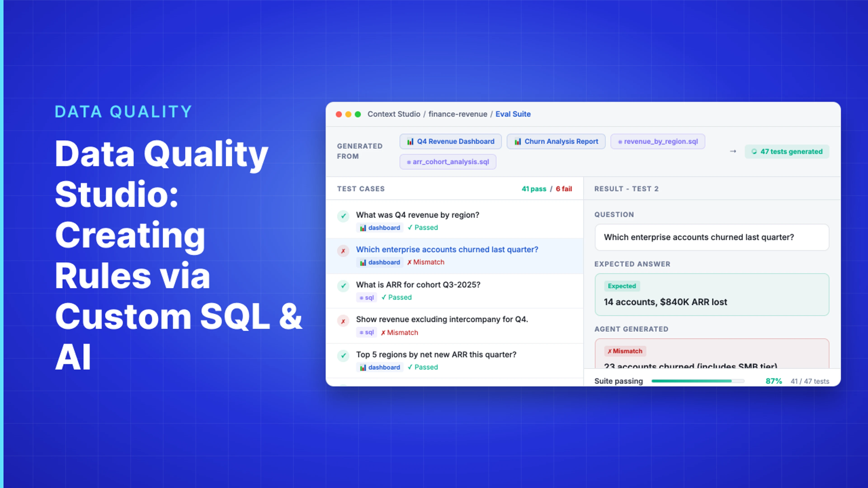Click the 87% passing value
The width and height of the screenshot is (868, 488).
point(774,381)
